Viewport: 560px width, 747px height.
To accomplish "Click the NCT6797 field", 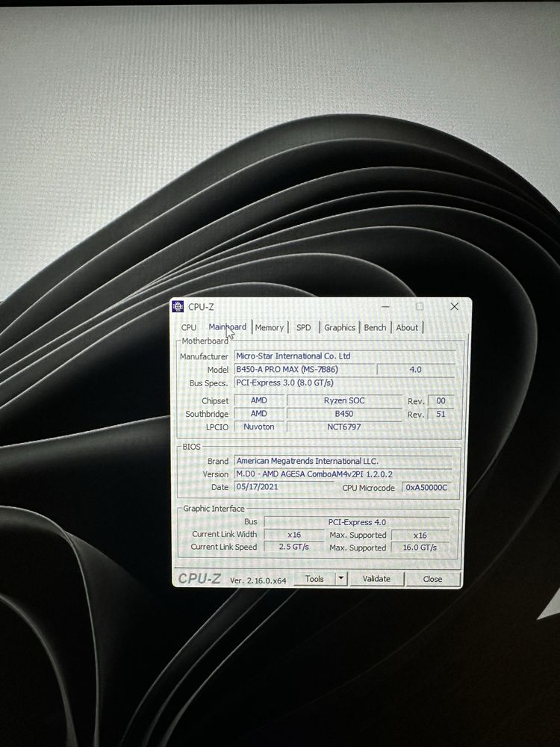I will coord(344,427).
